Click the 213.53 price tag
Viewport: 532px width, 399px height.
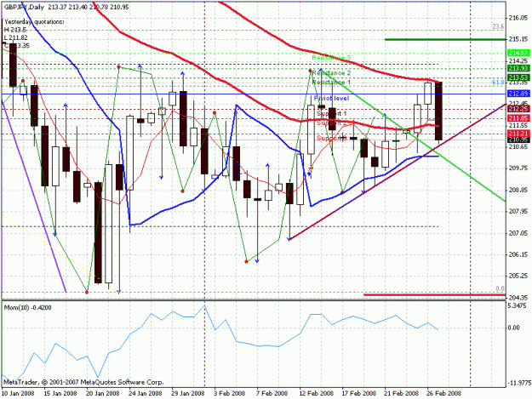pyautogui.click(x=518, y=78)
